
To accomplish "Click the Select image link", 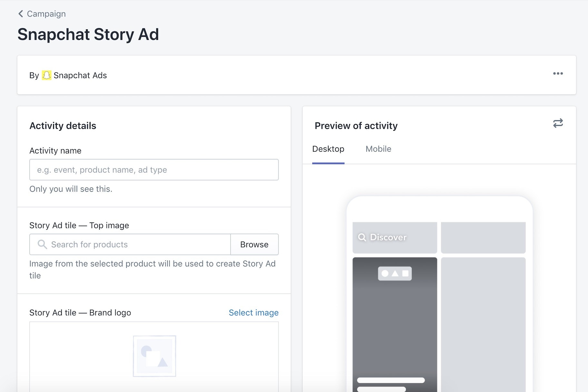I will (x=253, y=313).
